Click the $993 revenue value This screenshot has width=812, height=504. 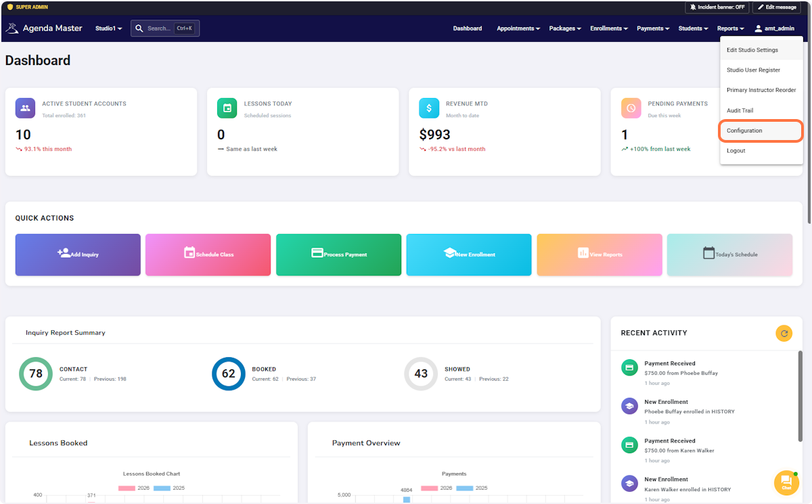[434, 135]
